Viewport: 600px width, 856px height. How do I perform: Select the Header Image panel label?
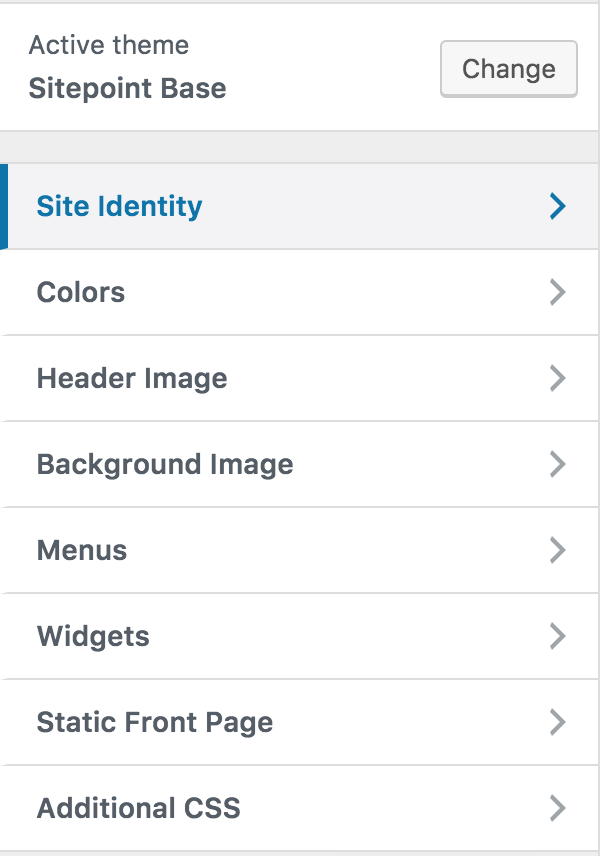(x=132, y=379)
